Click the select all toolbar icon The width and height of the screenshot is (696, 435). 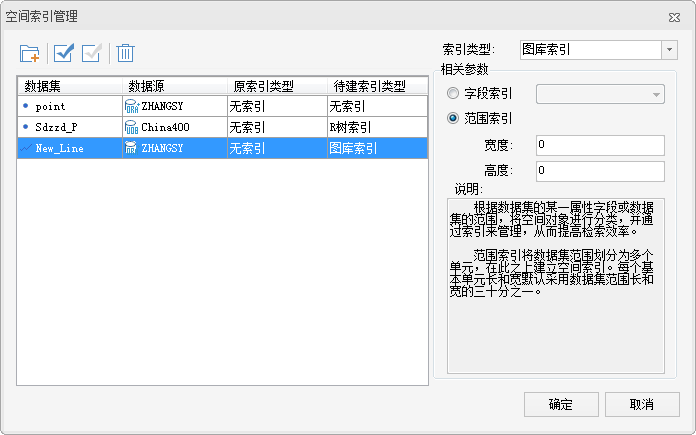[x=64, y=53]
